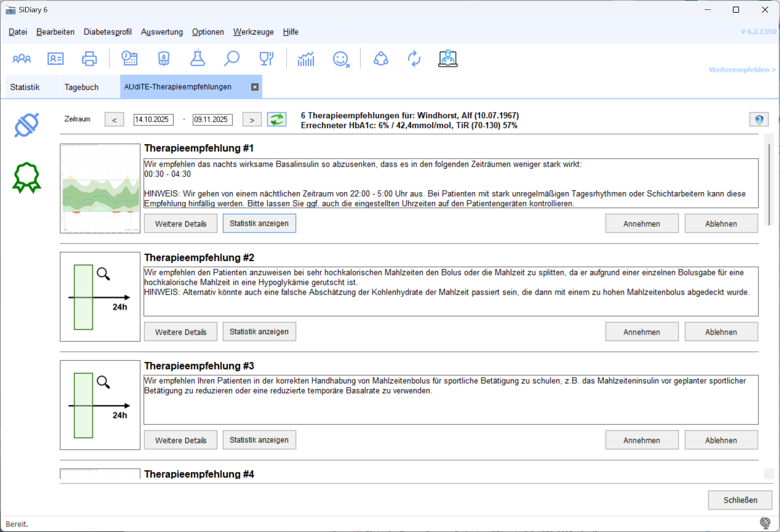Viewport: 780px width, 532px height.
Task: Open the patient group icon in toolbar
Action: tap(22, 59)
